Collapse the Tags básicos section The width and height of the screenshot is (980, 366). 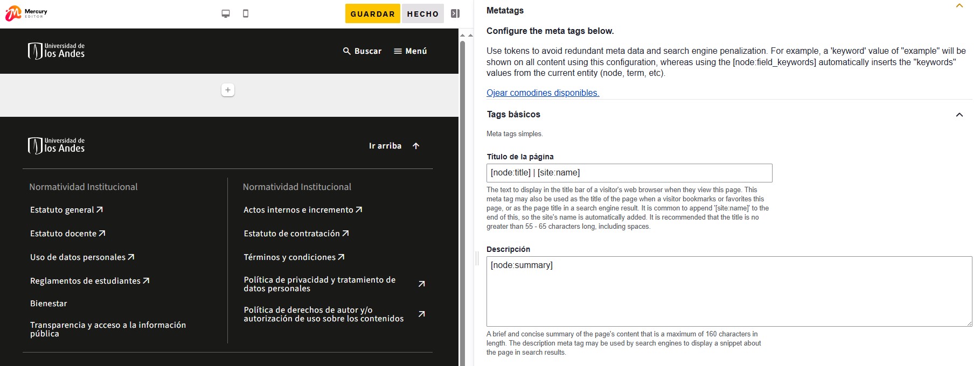point(960,115)
